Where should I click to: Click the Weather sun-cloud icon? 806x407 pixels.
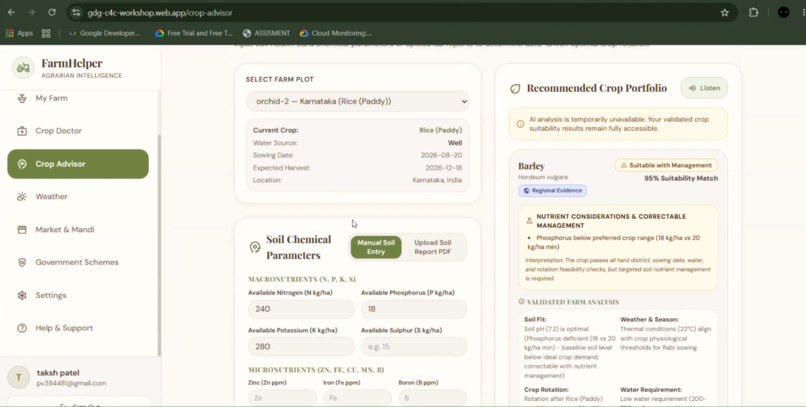[x=22, y=197]
